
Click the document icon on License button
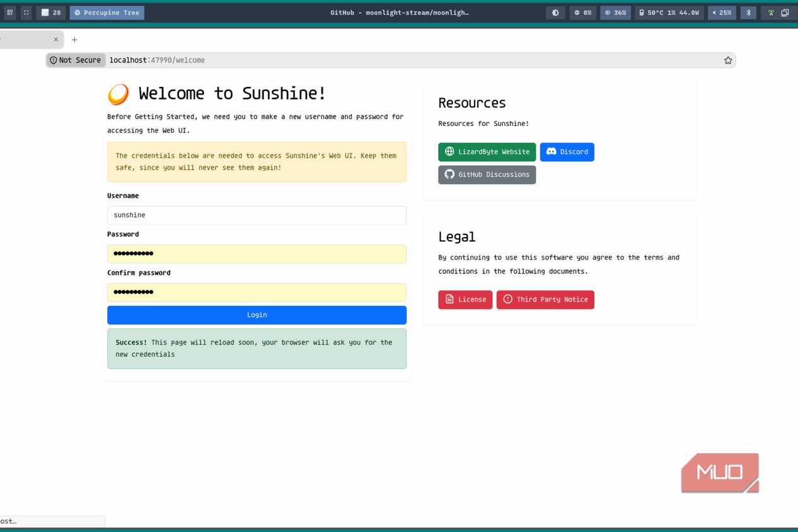(x=449, y=299)
